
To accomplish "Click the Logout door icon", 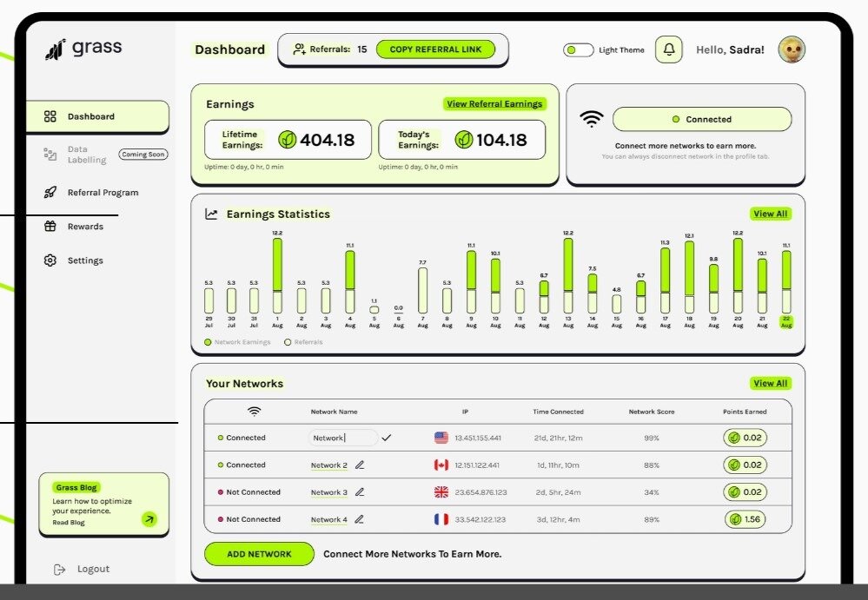I will tap(59, 570).
